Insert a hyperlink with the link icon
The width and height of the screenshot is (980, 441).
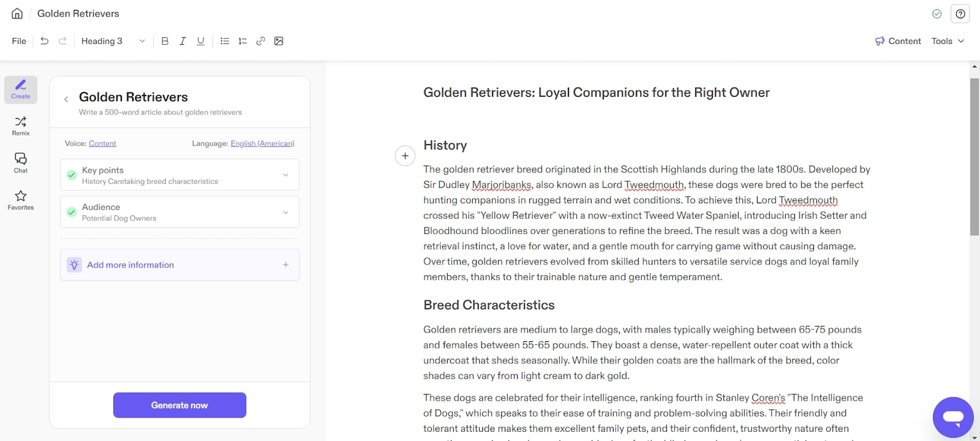[260, 41]
